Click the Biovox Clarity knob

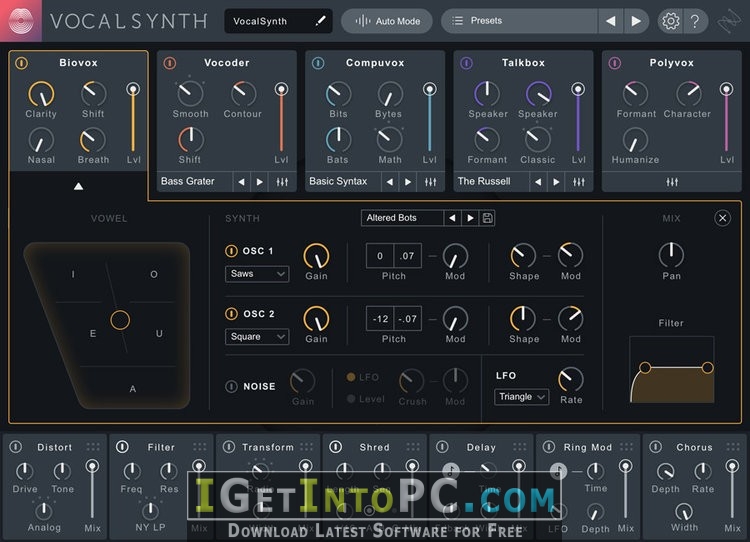tap(41, 93)
